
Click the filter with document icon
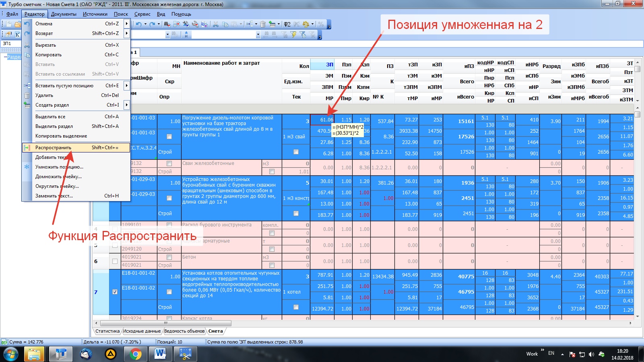tap(303, 35)
